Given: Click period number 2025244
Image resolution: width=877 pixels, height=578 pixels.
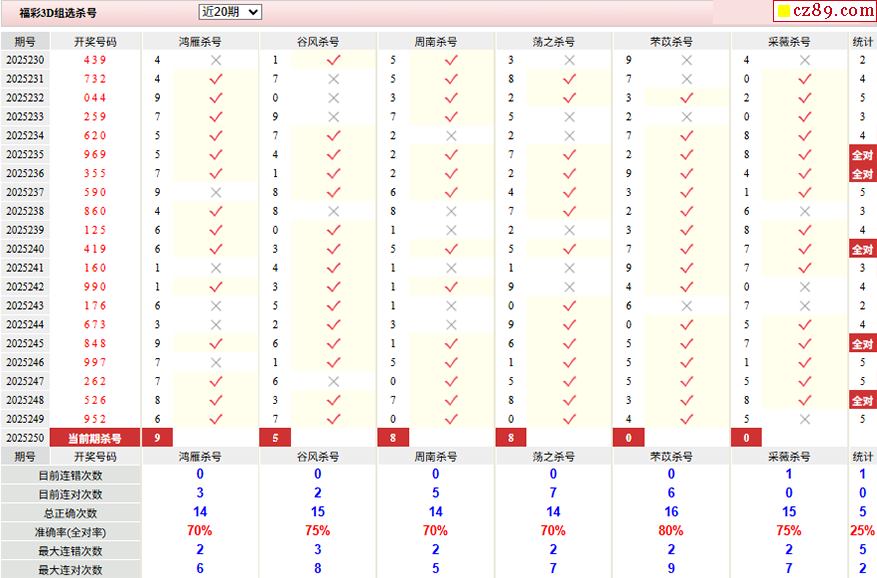Looking at the screenshot, I should click(25, 325).
